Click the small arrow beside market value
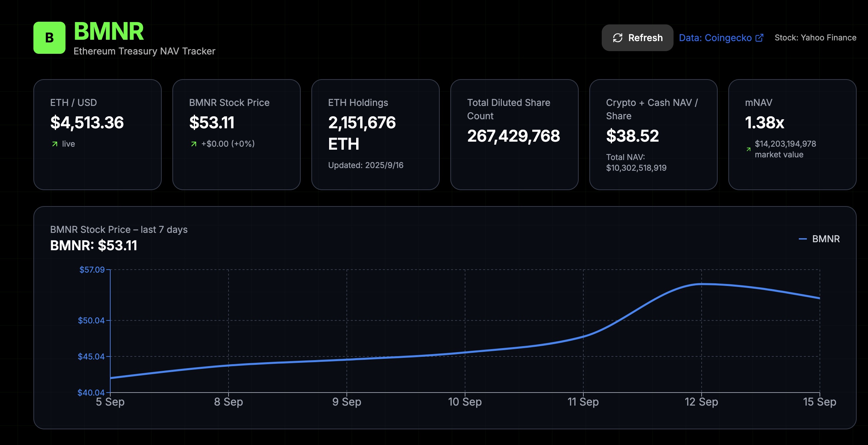The height and width of the screenshot is (445, 868). click(748, 149)
